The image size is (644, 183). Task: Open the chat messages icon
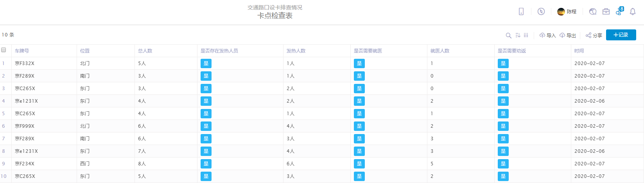(x=593, y=12)
